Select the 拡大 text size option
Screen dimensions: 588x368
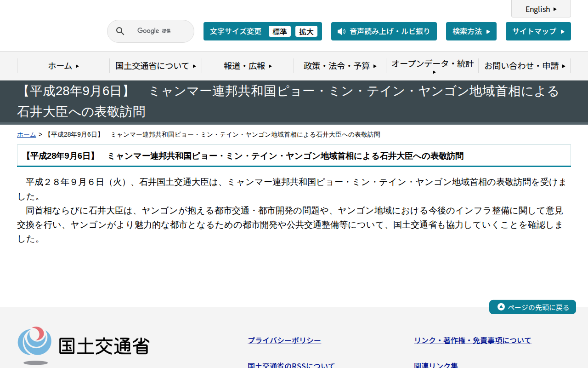click(x=306, y=31)
